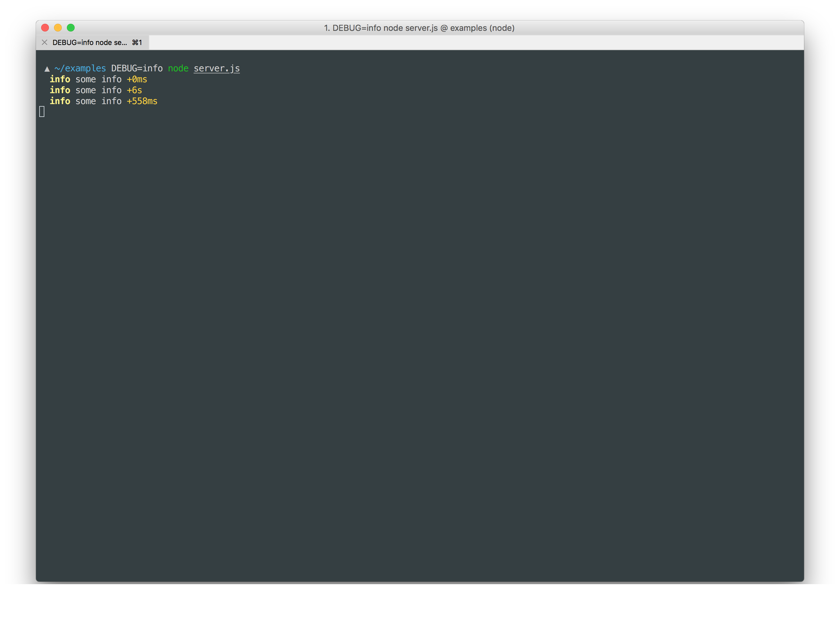840x633 pixels.
Task: Click the +0ms timestamp
Action: click(137, 79)
